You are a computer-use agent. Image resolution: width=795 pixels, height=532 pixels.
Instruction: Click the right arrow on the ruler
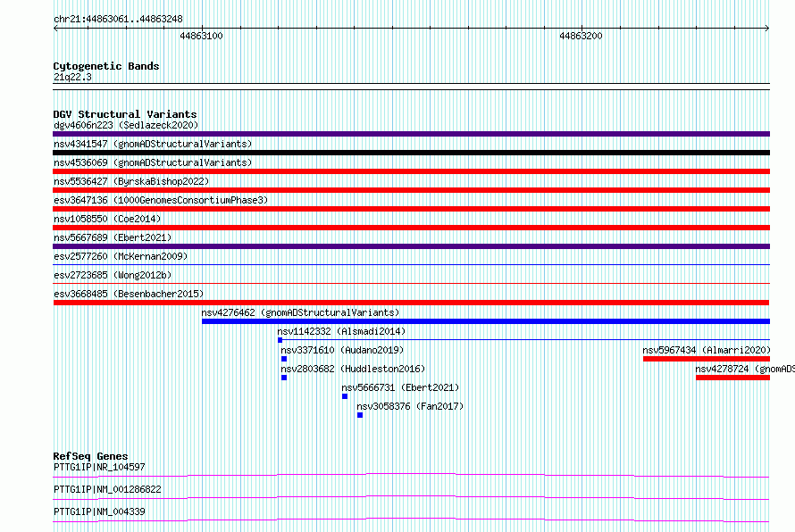(767, 29)
